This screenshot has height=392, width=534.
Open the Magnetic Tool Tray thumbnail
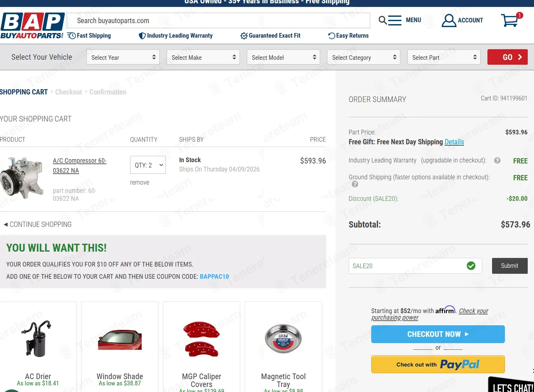[283, 339]
